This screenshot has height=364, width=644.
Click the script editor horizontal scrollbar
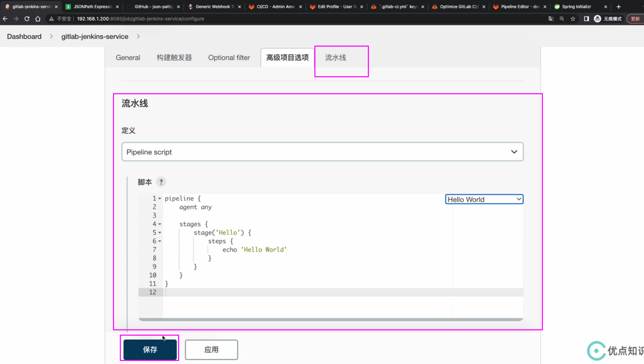tap(331, 319)
